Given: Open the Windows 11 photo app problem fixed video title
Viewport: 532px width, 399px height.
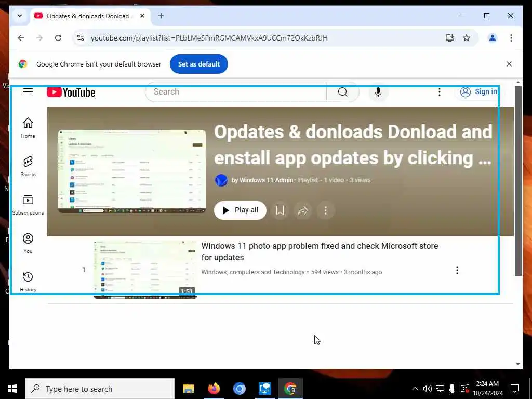Looking at the screenshot, I should (320, 251).
